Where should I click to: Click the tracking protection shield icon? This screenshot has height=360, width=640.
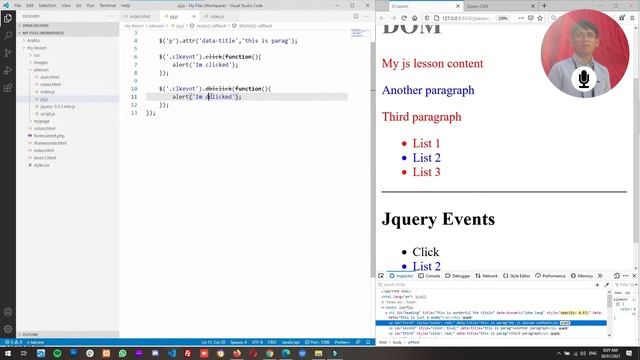click(x=427, y=18)
